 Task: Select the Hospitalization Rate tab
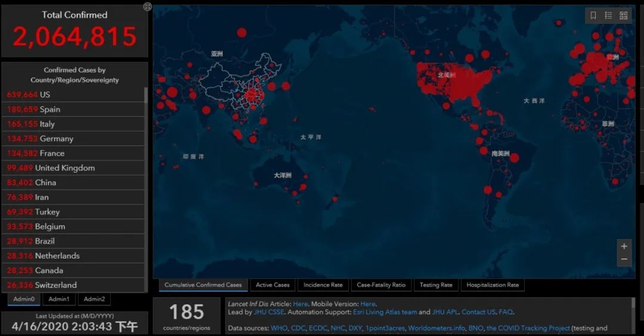coord(493,285)
